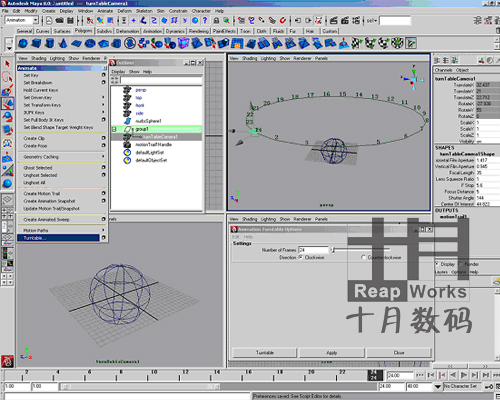Screen dimensions: 500x400
Task: Activate the Move tool in toolbox
Action: [7, 104]
